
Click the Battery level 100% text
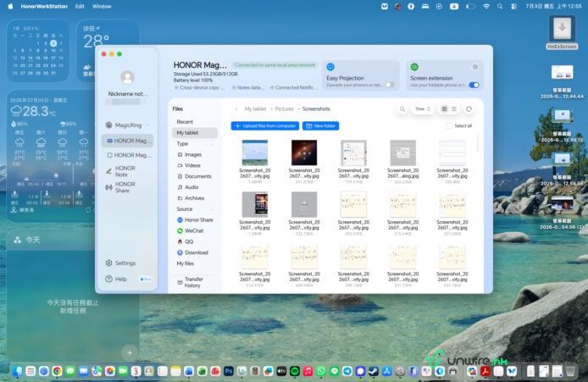click(x=193, y=80)
